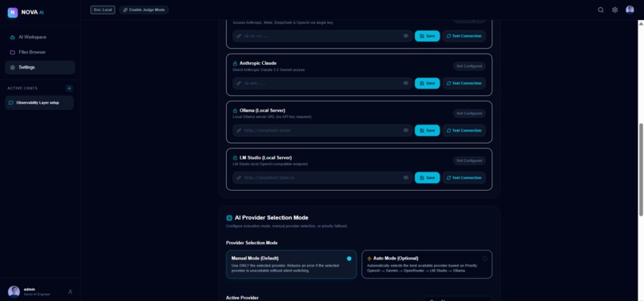Click the user icon beside admin

(70, 291)
